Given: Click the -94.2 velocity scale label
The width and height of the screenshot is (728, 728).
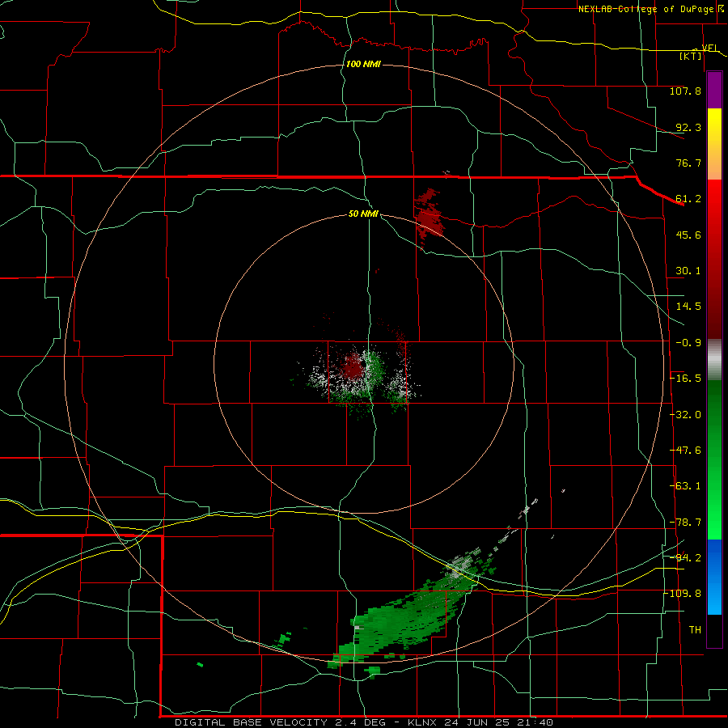Looking at the screenshot, I should click(686, 557).
